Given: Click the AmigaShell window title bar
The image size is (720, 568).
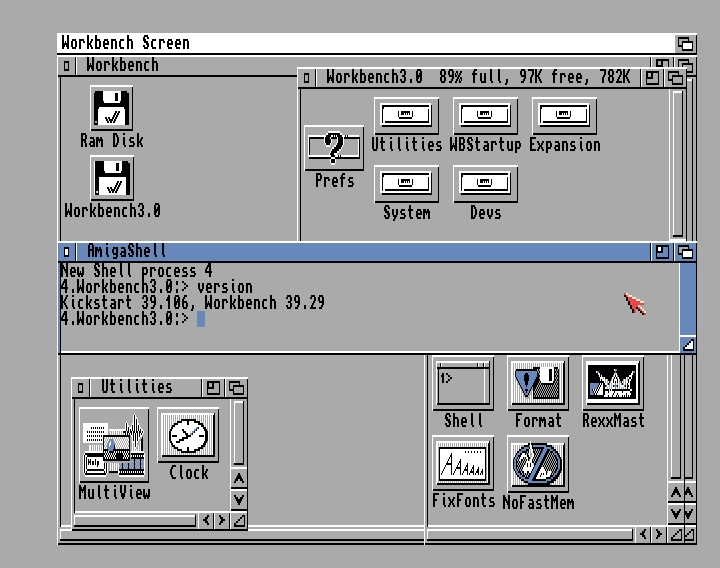Looking at the screenshot, I should click(400, 252).
